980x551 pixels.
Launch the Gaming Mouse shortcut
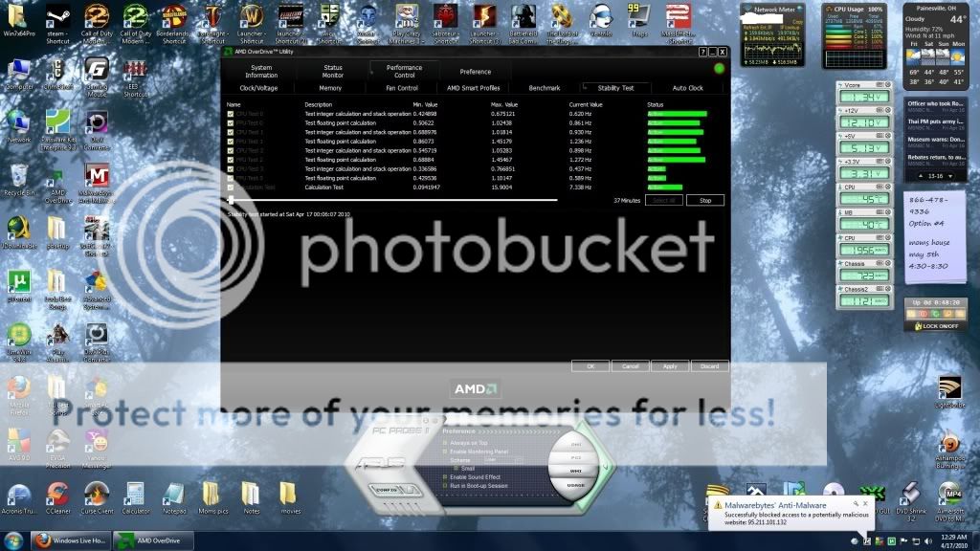97,78
